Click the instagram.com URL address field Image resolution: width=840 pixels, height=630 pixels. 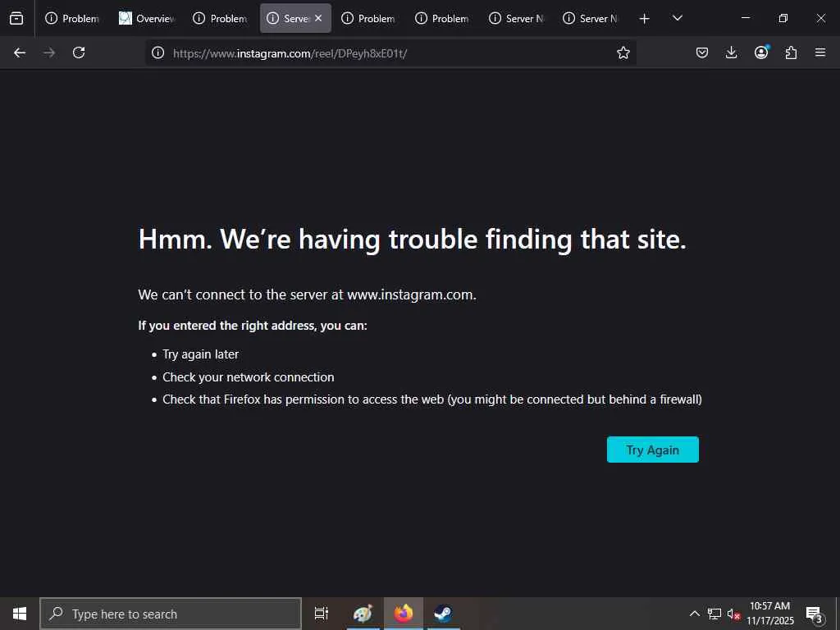(x=391, y=53)
